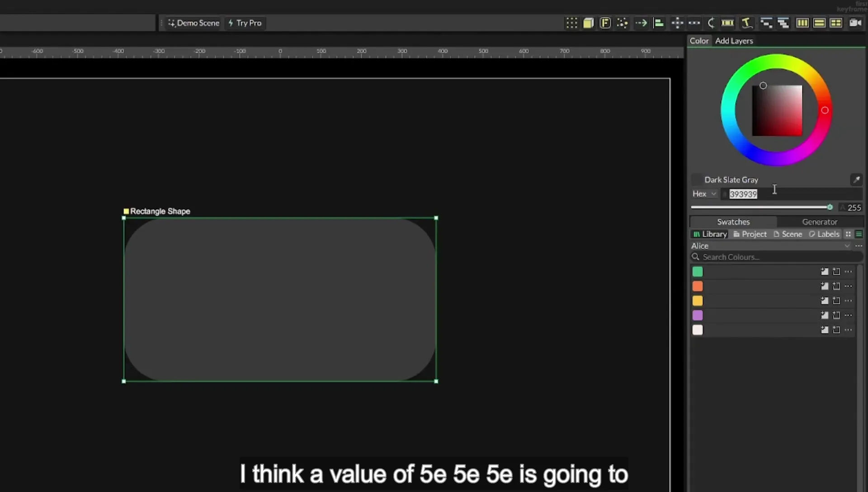868x492 pixels.
Task: Click the dotted grid icon in toolbar
Action: [x=571, y=23]
